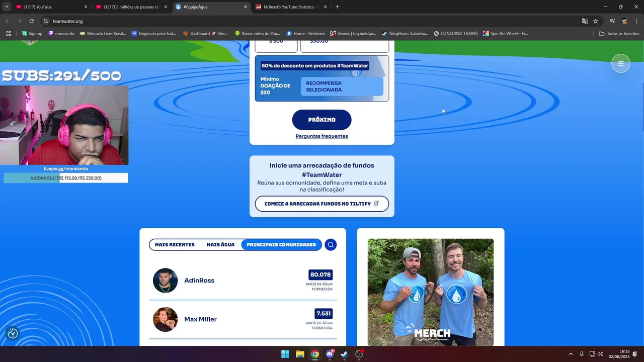Open the Windows Start menu
This screenshot has width=644, height=362.
tap(285, 354)
